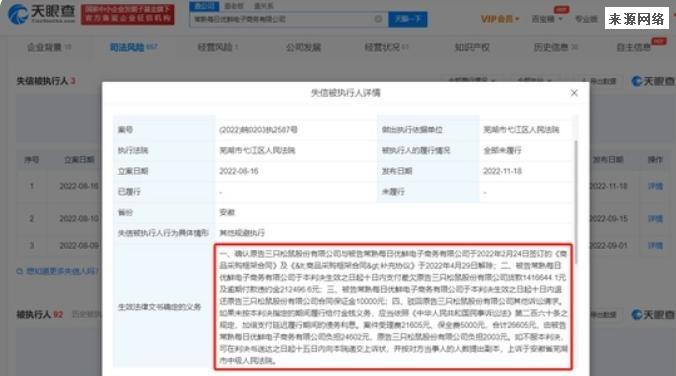The width and height of the screenshot is (676, 376).
Task: Open the 司法风险 navigation tab
Action: (133, 47)
